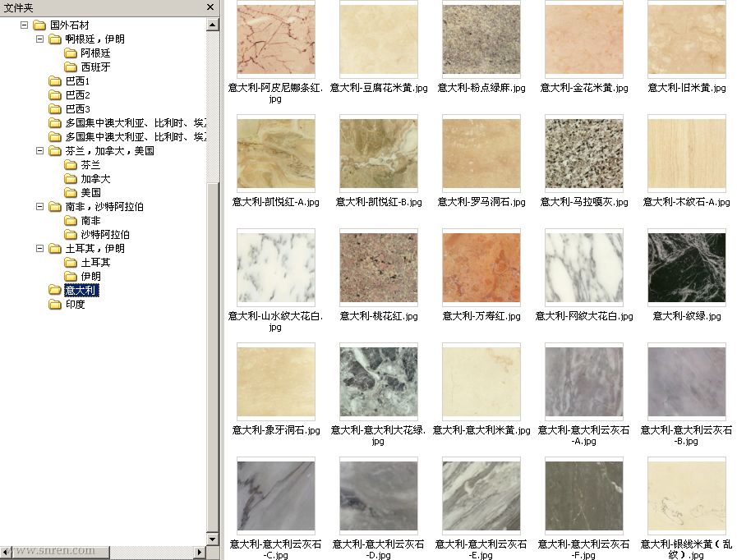
Task: Select thumbnail 意大利-桃花红.jpg
Action: tap(379, 268)
